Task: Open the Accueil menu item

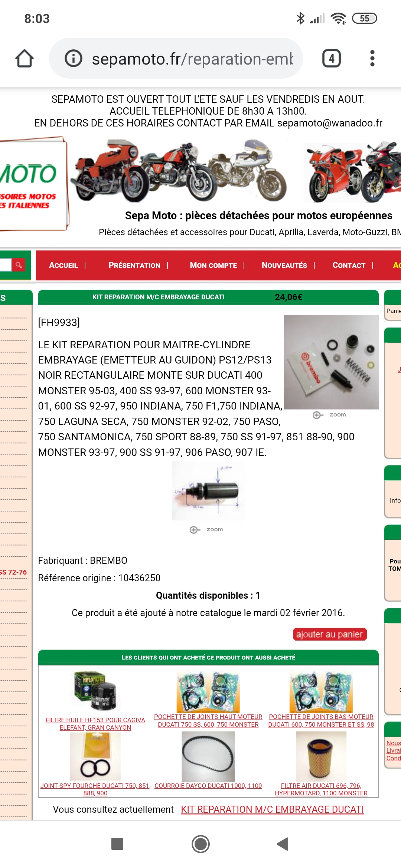Action: [x=63, y=265]
